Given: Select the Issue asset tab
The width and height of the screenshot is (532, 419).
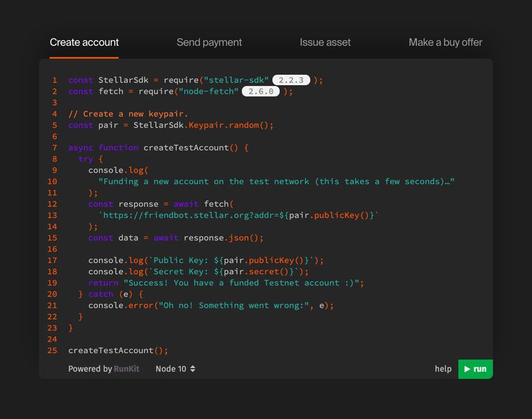Looking at the screenshot, I should [325, 42].
